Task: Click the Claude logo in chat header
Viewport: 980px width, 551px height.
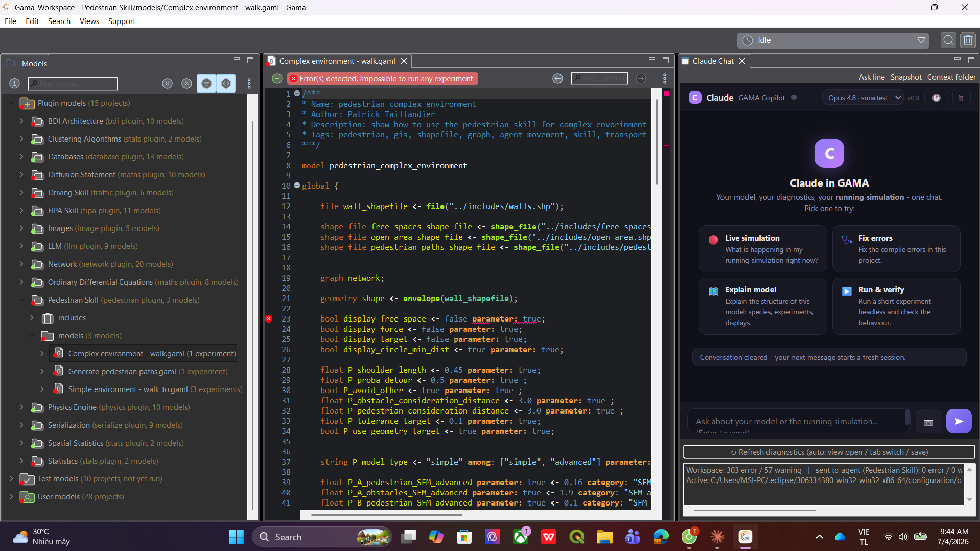Action: click(695, 98)
